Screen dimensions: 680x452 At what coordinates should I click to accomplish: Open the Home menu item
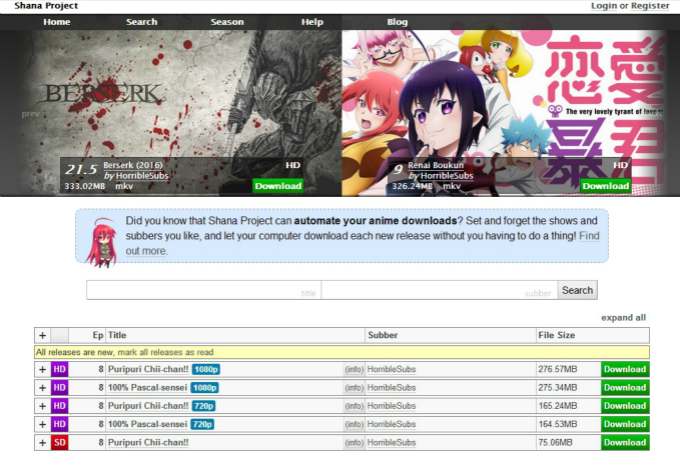point(57,22)
